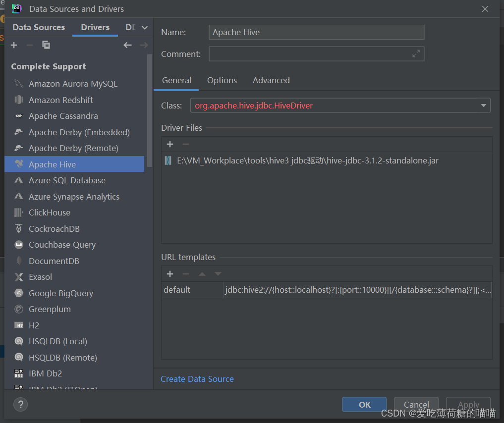
Task: Remove selected driver with minus icon
Action: (30, 45)
